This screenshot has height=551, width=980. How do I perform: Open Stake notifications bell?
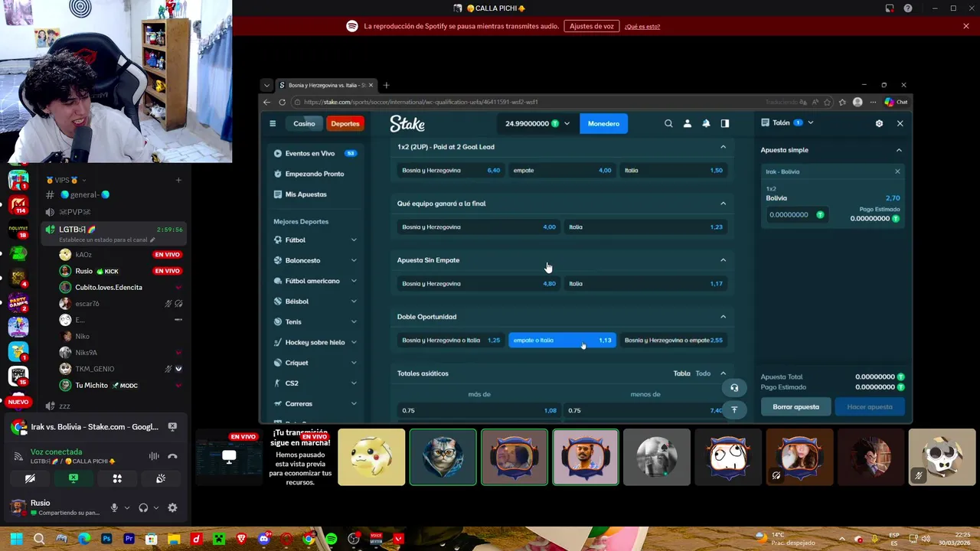(x=706, y=123)
